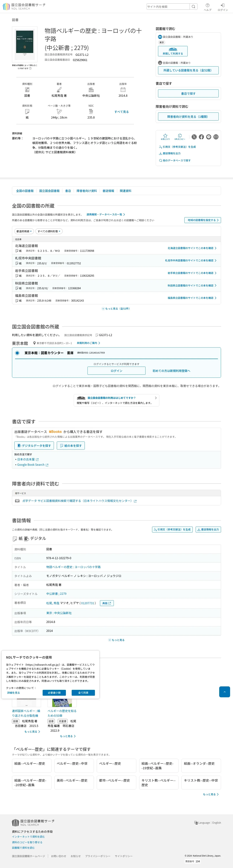Expand すべて見る in item summary

(x=121, y=112)
